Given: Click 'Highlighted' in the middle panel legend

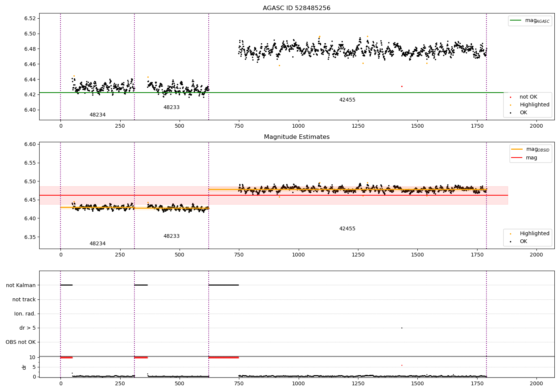Looking at the screenshot, I should [529, 234].
